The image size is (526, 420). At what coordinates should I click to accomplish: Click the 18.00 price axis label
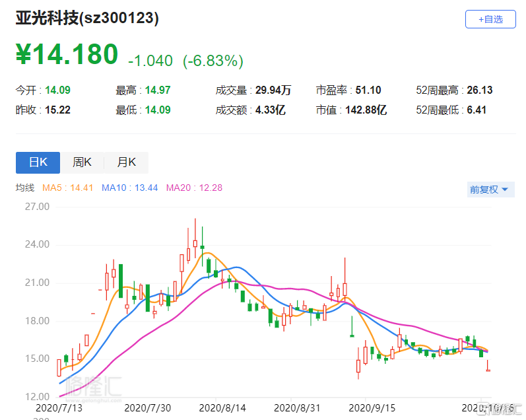pos(37,321)
